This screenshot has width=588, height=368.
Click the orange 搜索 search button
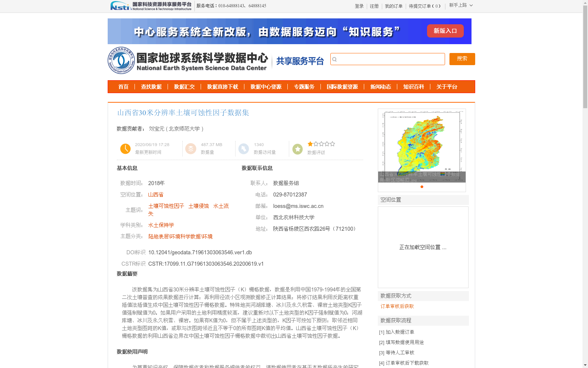tap(462, 59)
